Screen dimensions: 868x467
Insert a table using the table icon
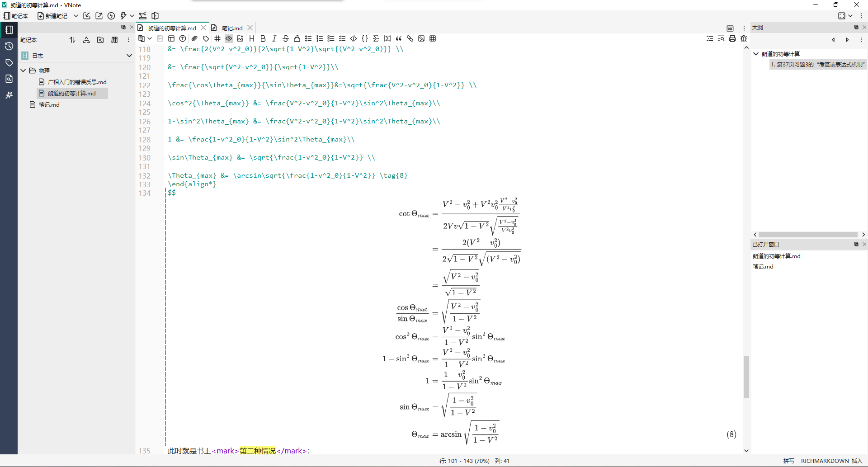433,38
